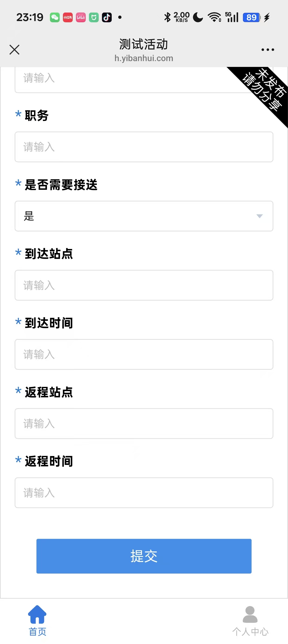Close the webview with the X icon

(x=14, y=49)
